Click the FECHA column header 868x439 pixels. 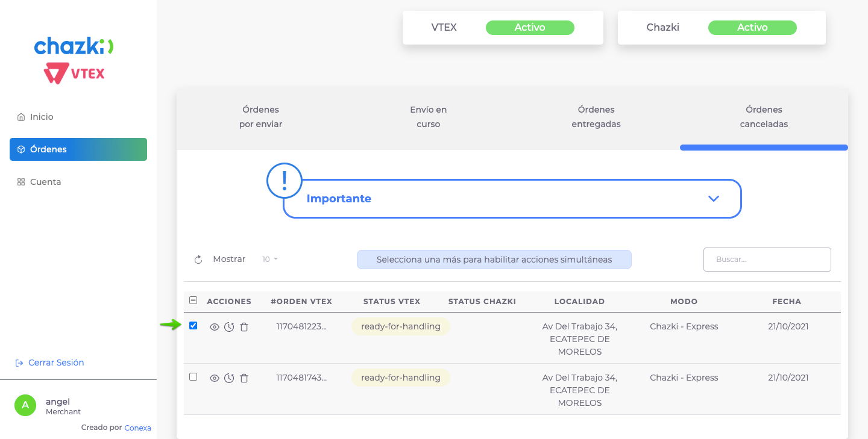tap(787, 302)
